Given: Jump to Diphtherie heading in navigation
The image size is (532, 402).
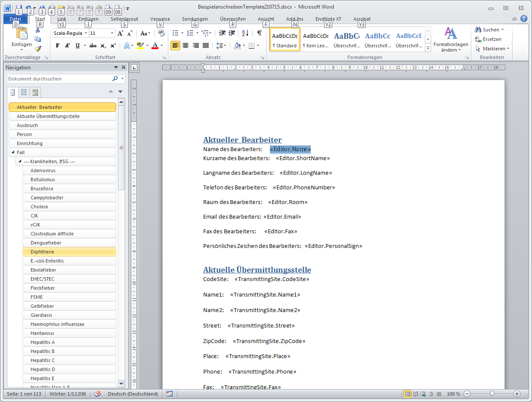Looking at the screenshot, I should pyautogui.click(x=42, y=252).
